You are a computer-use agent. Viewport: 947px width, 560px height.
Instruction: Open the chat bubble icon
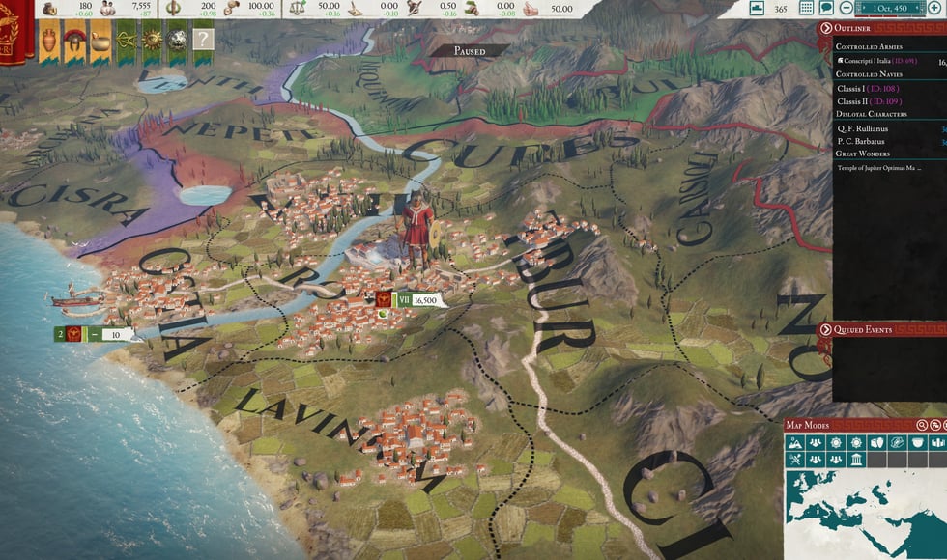click(x=826, y=8)
